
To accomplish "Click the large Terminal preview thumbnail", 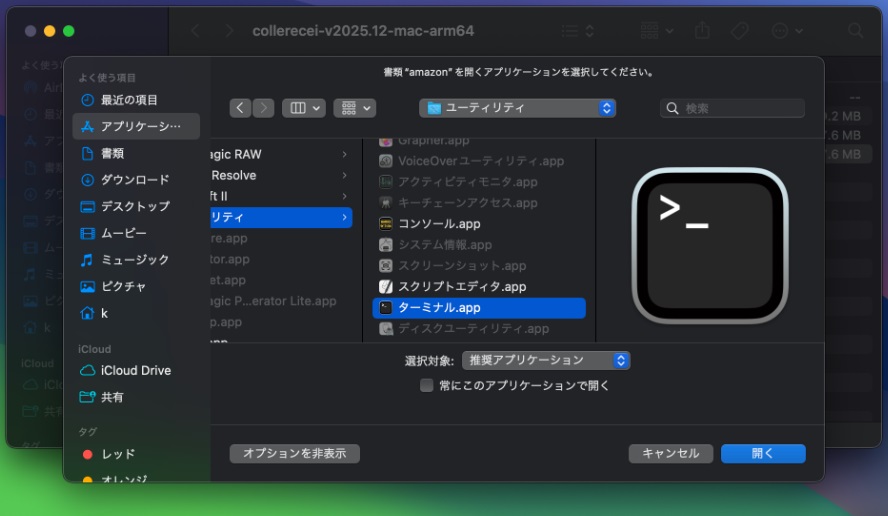I will point(710,246).
